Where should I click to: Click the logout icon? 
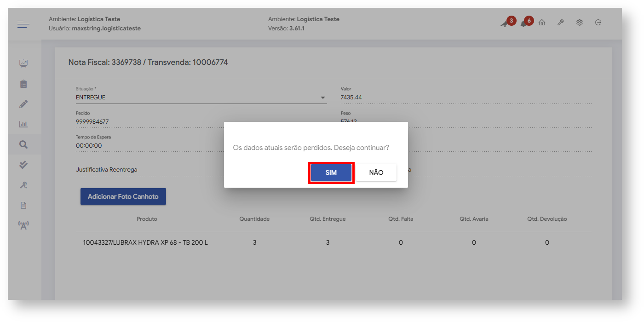point(598,23)
